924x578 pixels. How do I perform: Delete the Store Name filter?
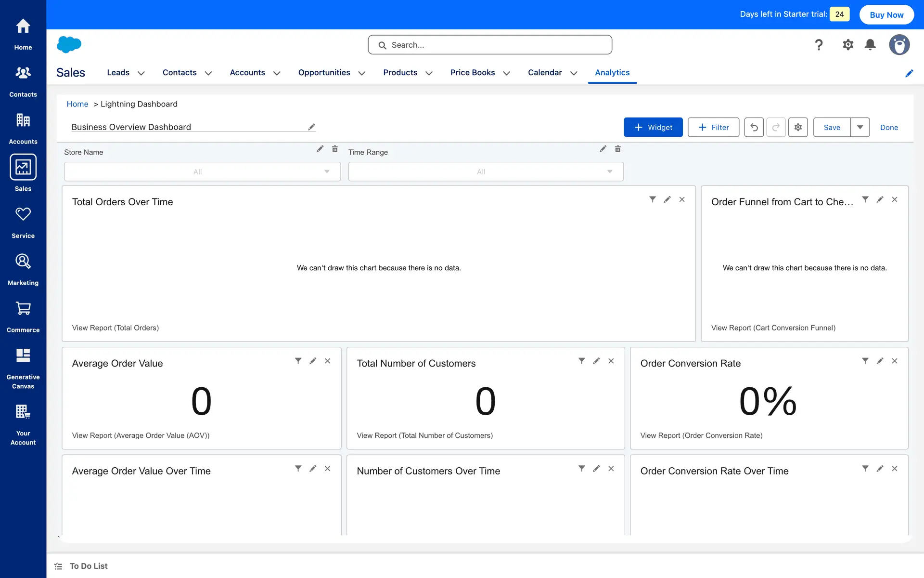[335, 149]
